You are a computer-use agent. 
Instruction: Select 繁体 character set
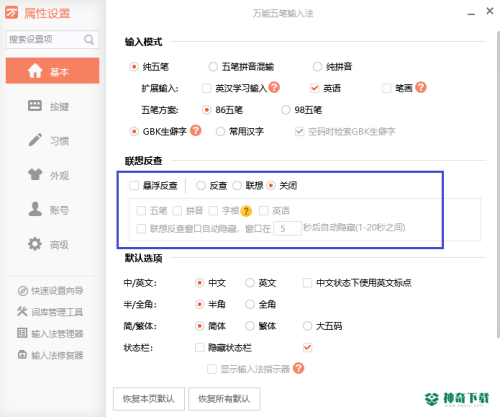(x=250, y=326)
